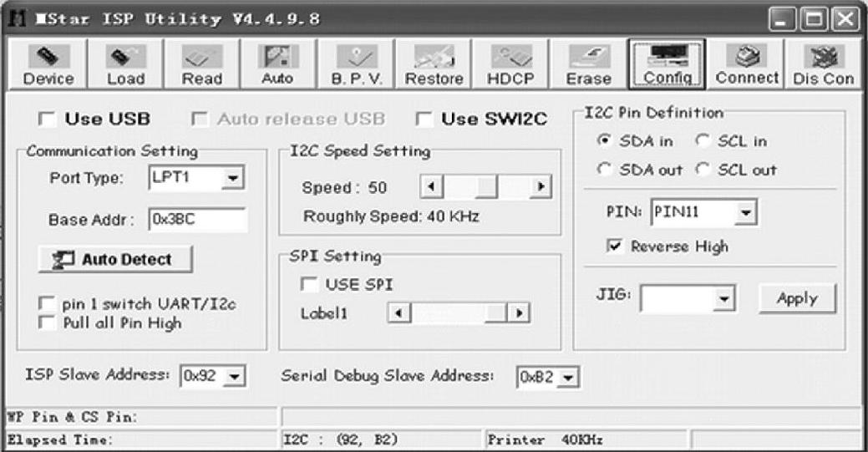Select the SCL in radio button
Viewport: 868px width, 452px height.
[703, 140]
